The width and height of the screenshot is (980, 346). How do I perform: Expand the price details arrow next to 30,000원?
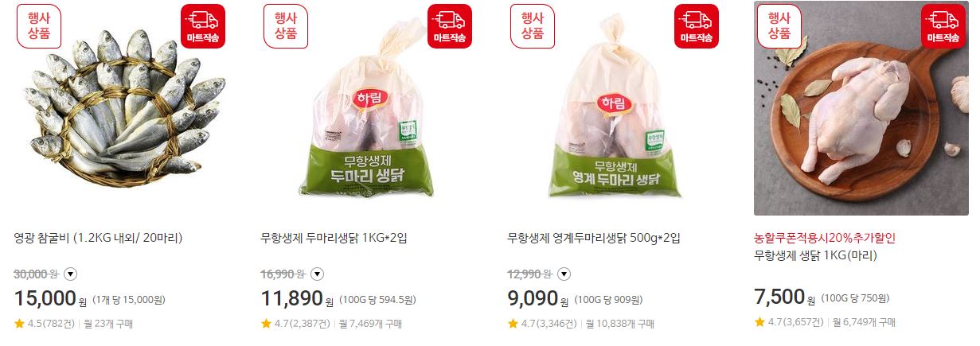click(x=70, y=274)
